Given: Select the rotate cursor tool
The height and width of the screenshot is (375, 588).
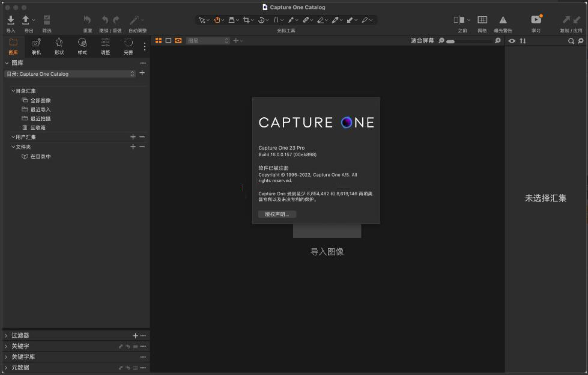Looking at the screenshot, I should [261, 20].
